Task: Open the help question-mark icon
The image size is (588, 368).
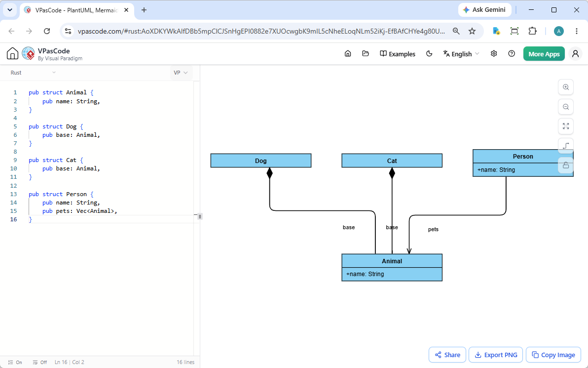Action: (x=512, y=54)
